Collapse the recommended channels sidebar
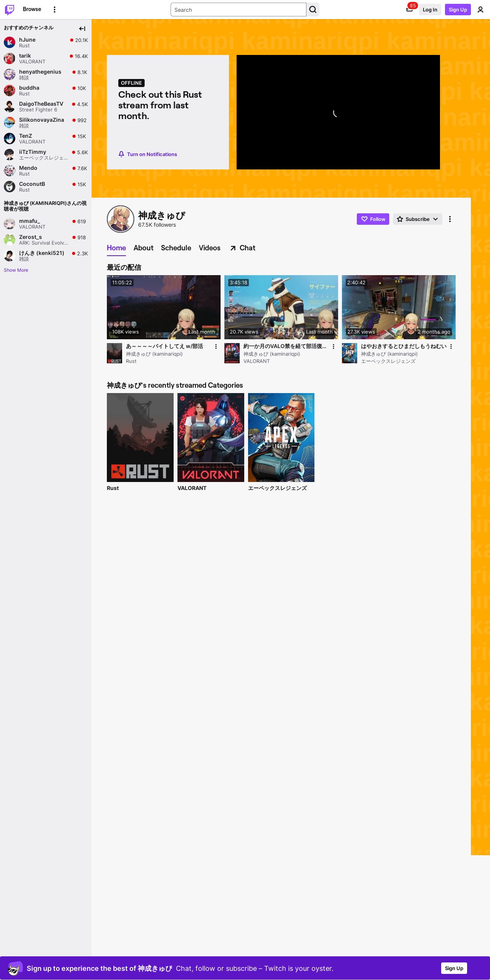The image size is (490, 980). [x=82, y=29]
